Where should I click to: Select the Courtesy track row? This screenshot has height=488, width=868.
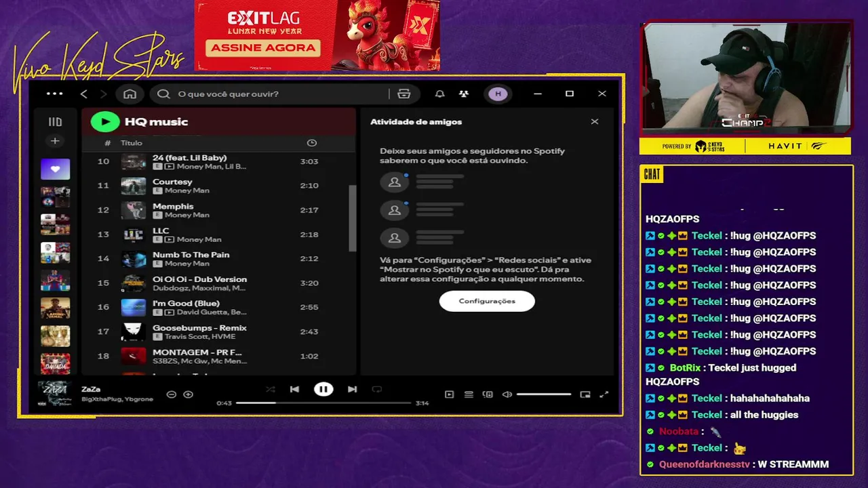click(x=218, y=186)
